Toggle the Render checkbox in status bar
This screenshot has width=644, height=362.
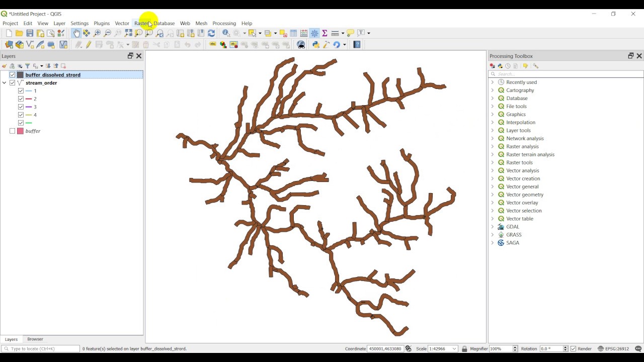pyautogui.click(x=573, y=348)
